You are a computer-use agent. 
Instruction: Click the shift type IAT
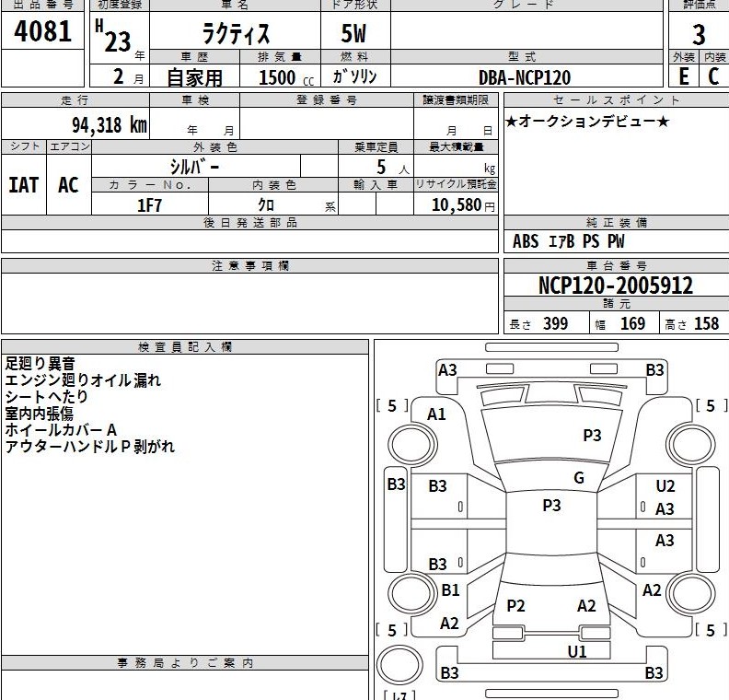23,185
